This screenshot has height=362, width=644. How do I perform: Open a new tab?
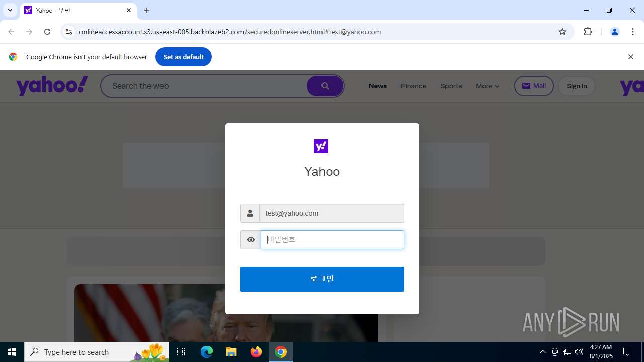(x=147, y=10)
